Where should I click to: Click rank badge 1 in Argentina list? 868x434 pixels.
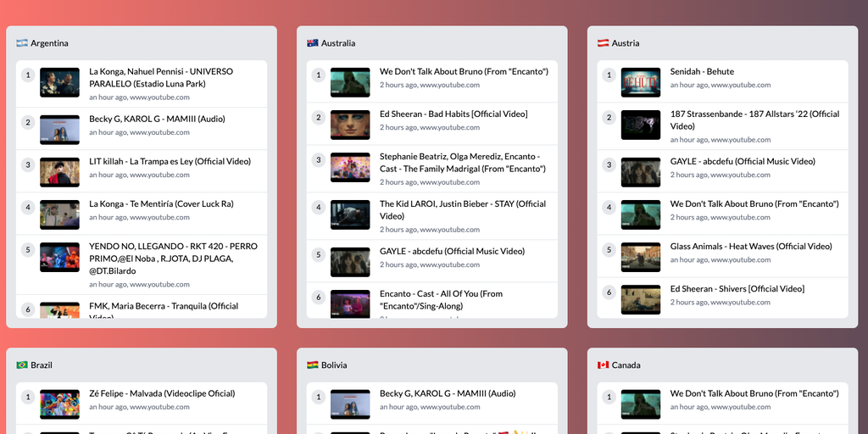(x=28, y=75)
